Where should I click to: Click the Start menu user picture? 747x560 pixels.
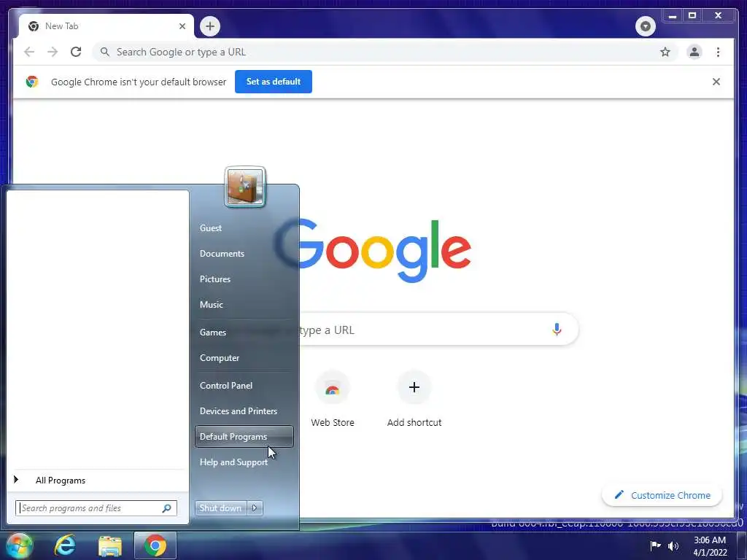coord(245,187)
